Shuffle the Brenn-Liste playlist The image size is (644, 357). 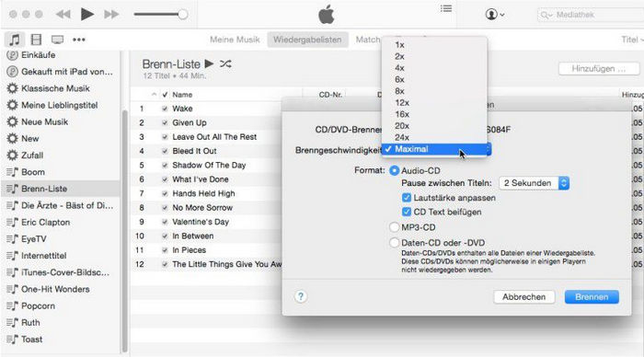tap(225, 63)
